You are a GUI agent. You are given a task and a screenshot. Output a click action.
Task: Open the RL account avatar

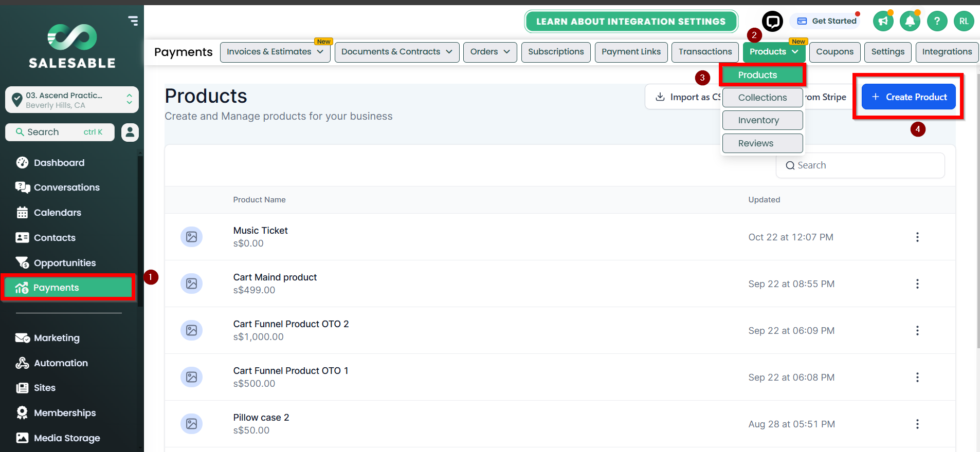(964, 21)
